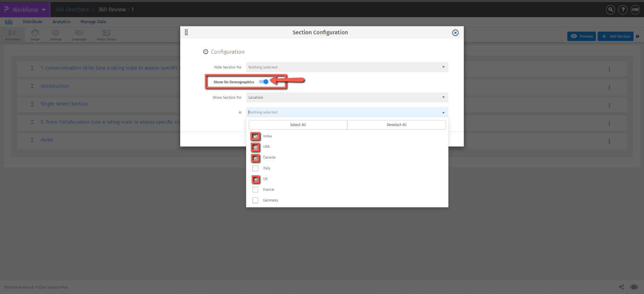
Task: Open the Workspace tool
Action: [12, 35]
